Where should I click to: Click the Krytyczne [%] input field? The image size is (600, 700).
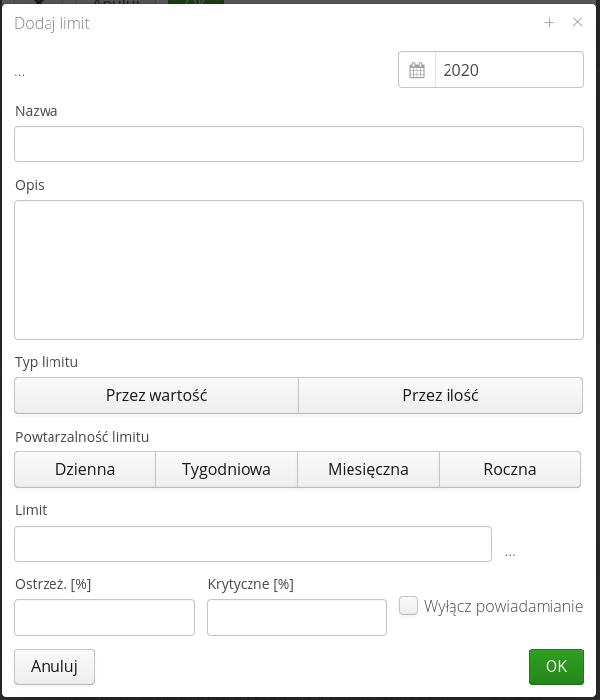pyautogui.click(x=297, y=617)
